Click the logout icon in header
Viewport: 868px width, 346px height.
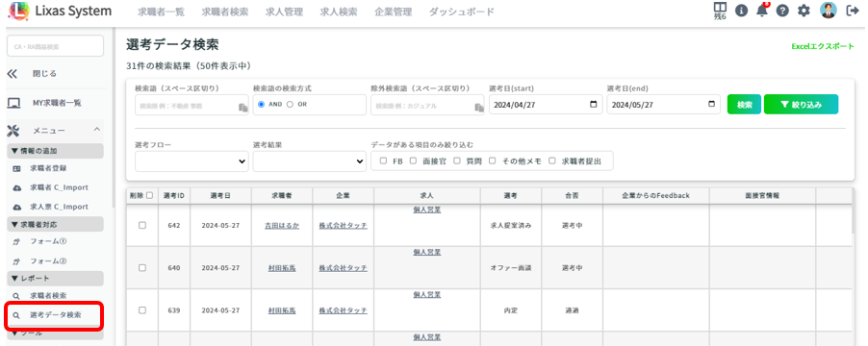point(852,11)
